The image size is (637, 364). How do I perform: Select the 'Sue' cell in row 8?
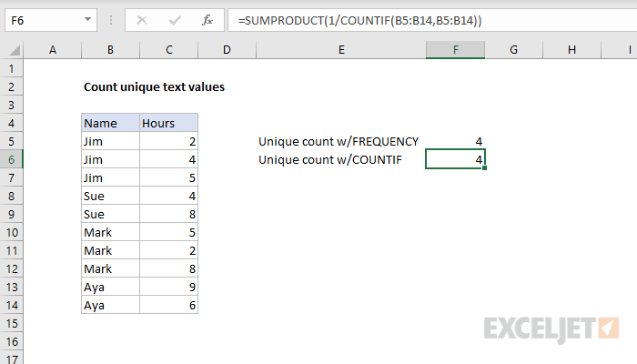pyautogui.click(x=110, y=196)
